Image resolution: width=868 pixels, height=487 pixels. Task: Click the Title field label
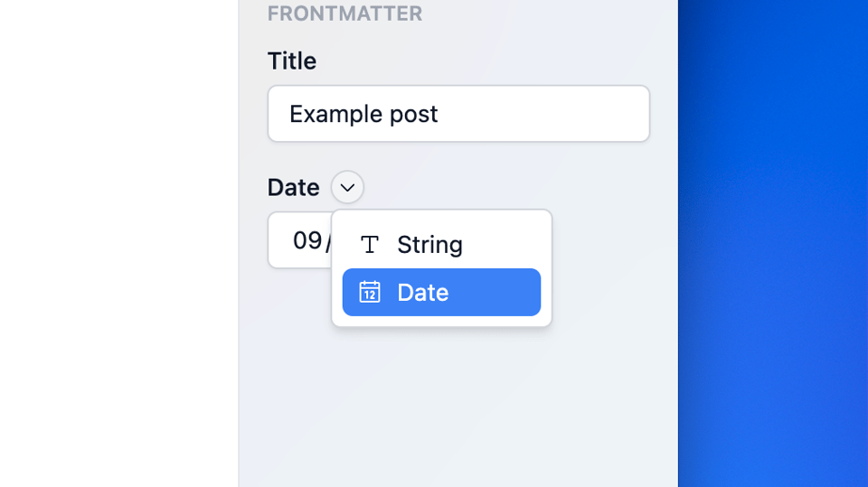292,61
